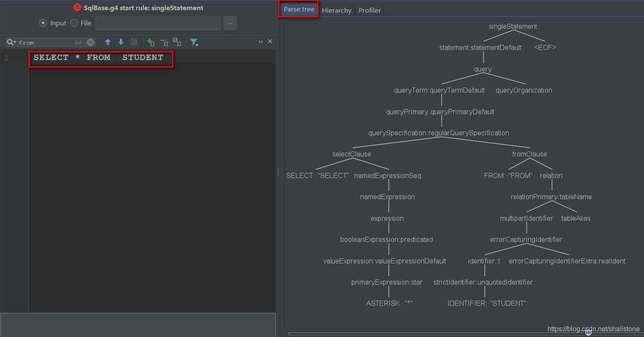
Task: Click the green plus occurrence icon
Action: pos(151,42)
